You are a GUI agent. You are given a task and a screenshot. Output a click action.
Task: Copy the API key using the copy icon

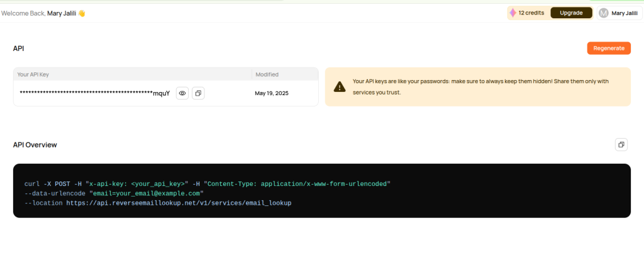pyautogui.click(x=198, y=93)
